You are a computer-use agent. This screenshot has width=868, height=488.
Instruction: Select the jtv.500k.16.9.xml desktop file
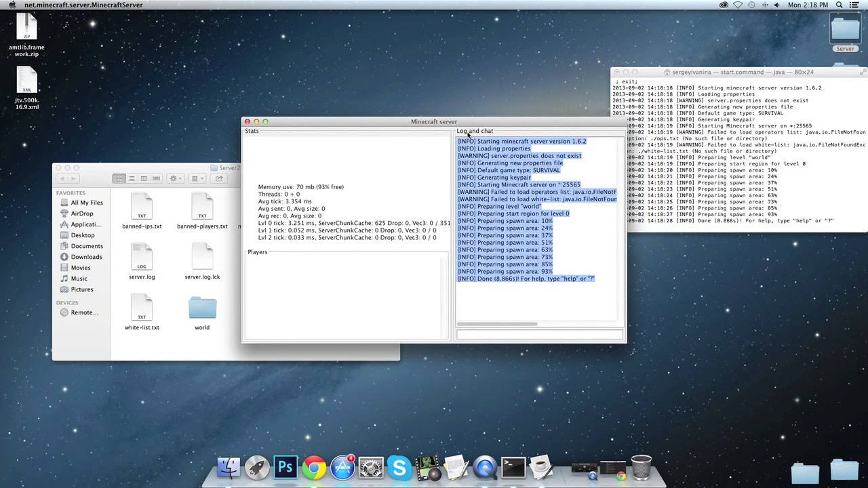click(26, 81)
